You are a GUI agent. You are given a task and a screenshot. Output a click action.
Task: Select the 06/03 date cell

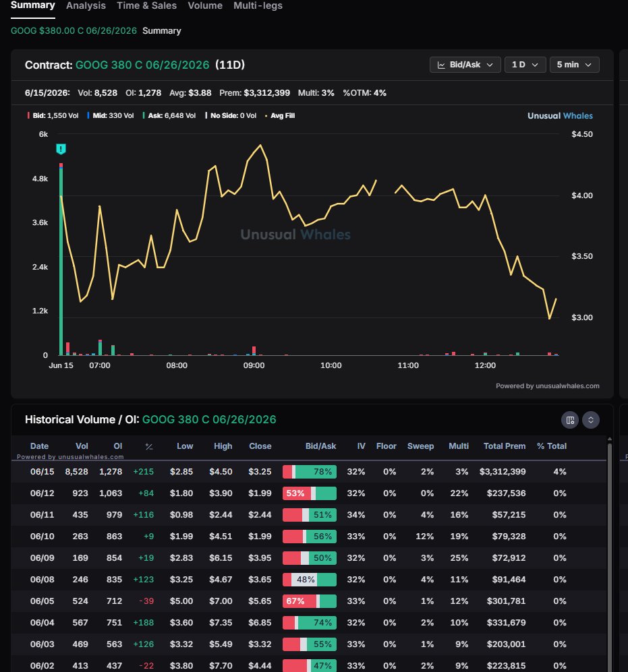42,644
